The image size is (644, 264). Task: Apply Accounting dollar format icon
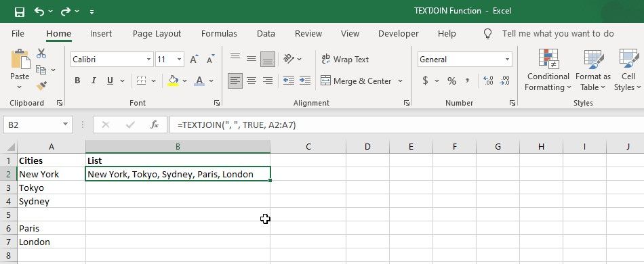coord(425,81)
